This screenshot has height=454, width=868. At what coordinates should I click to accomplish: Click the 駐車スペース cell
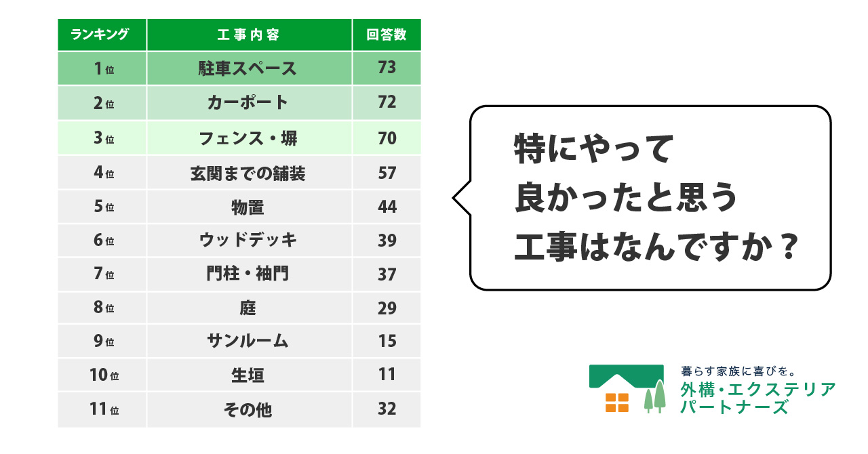pyautogui.click(x=249, y=68)
